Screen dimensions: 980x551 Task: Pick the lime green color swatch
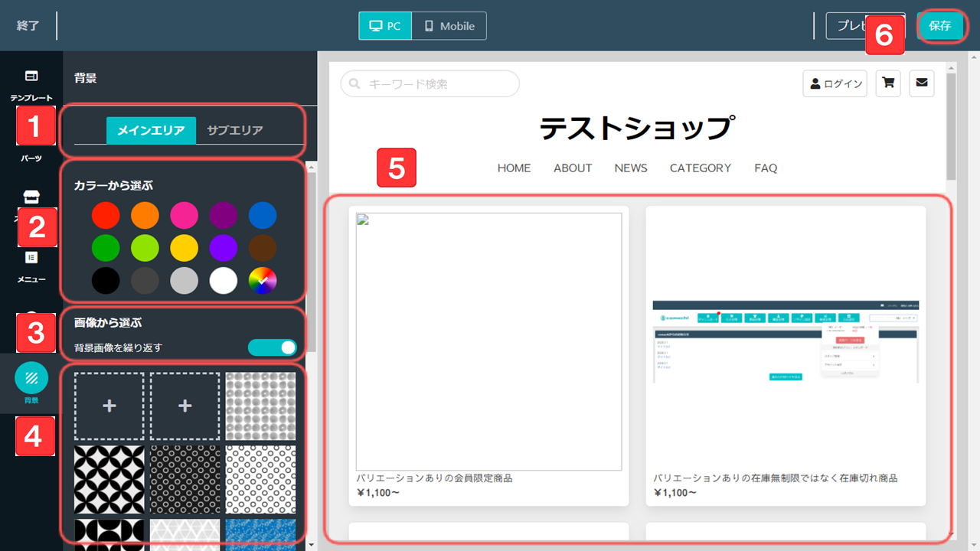point(145,248)
